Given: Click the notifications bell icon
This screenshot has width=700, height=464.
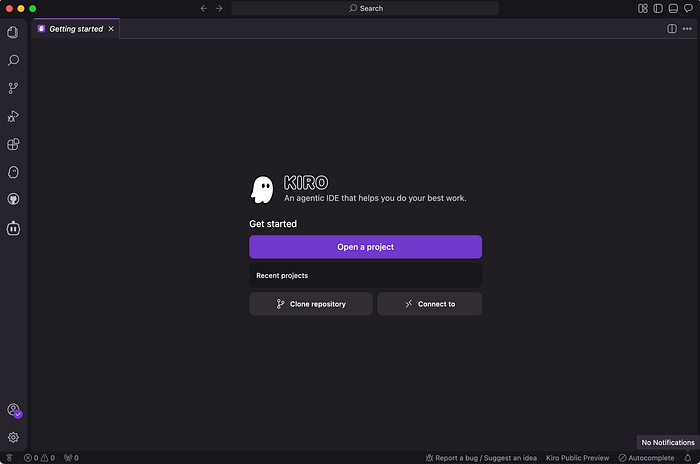Looking at the screenshot, I should 688,458.
